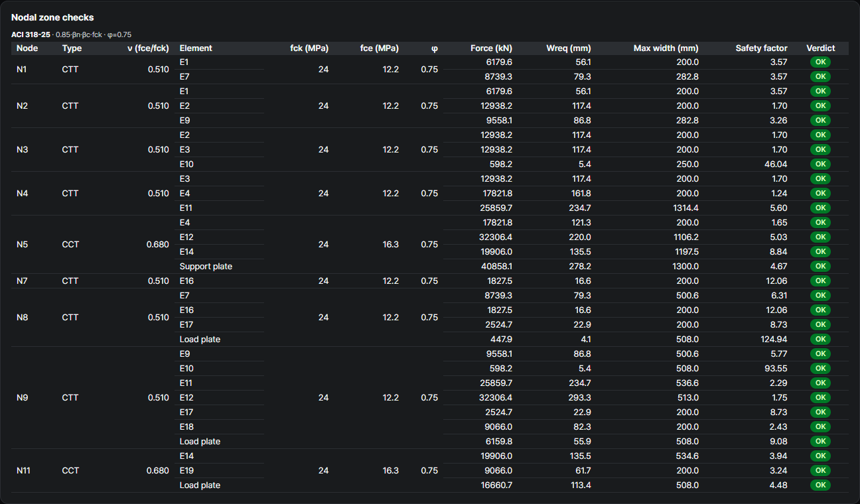Click the 'fck (MPa)' column header
Image resolution: width=860 pixels, height=504 pixels.
click(x=309, y=48)
